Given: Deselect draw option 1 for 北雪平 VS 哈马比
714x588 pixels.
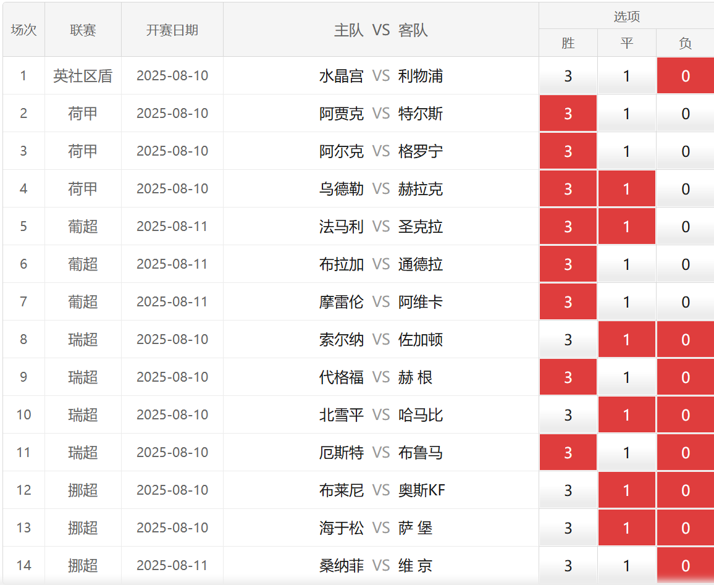Looking at the screenshot, I should (x=626, y=415).
